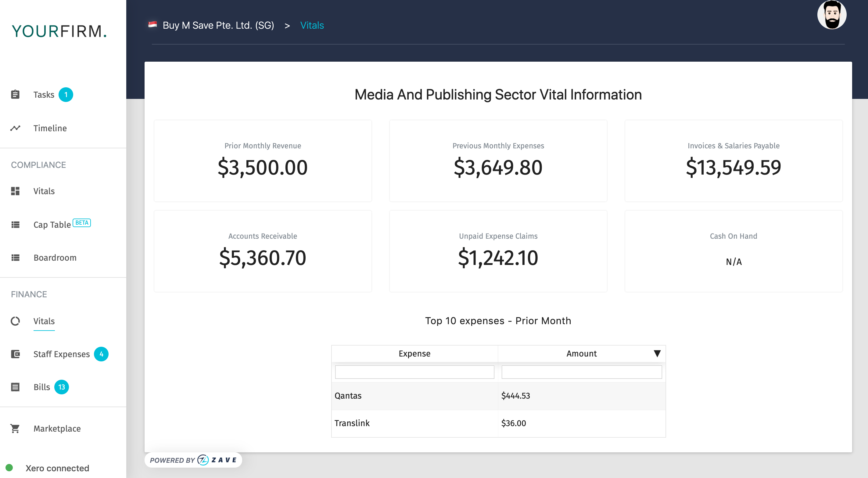Image resolution: width=868 pixels, height=478 pixels.
Task: Select the Previous Monthly Expenses card
Action: [x=498, y=161]
